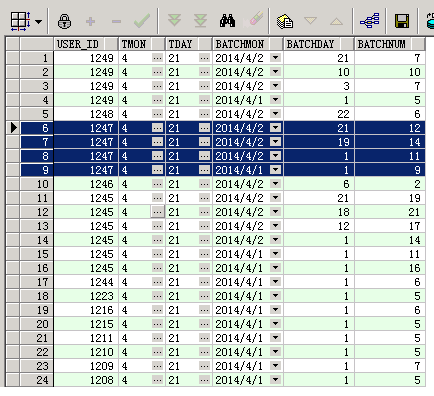The height and width of the screenshot is (396, 434).
Task: Open BATCHMON date dropdown in row 6
Action: coord(275,128)
